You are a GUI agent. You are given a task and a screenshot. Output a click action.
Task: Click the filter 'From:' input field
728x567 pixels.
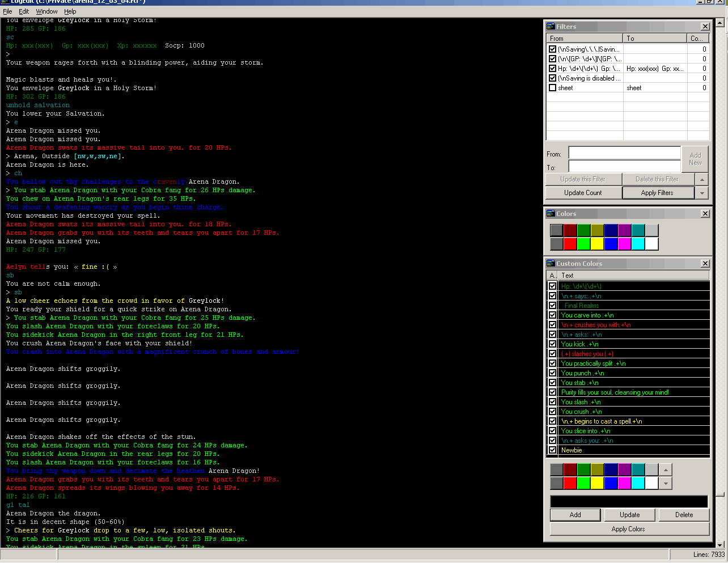[x=624, y=153]
